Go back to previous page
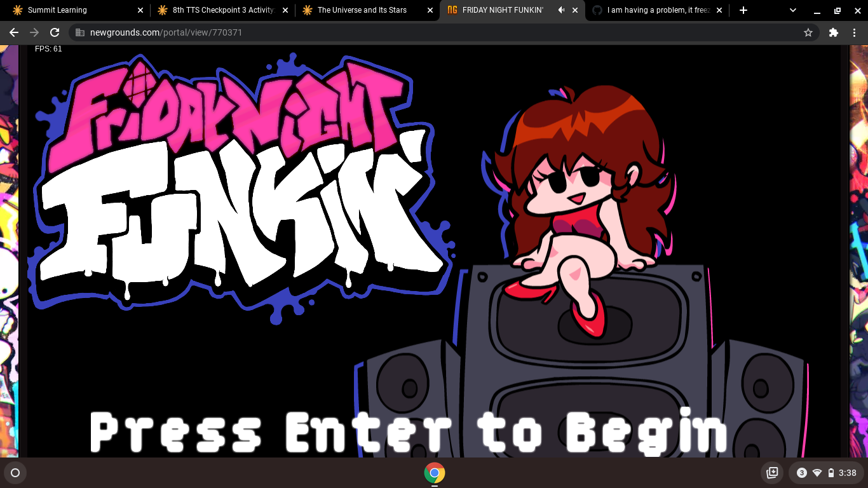Image resolution: width=868 pixels, height=488 pixels. point(14,32)
